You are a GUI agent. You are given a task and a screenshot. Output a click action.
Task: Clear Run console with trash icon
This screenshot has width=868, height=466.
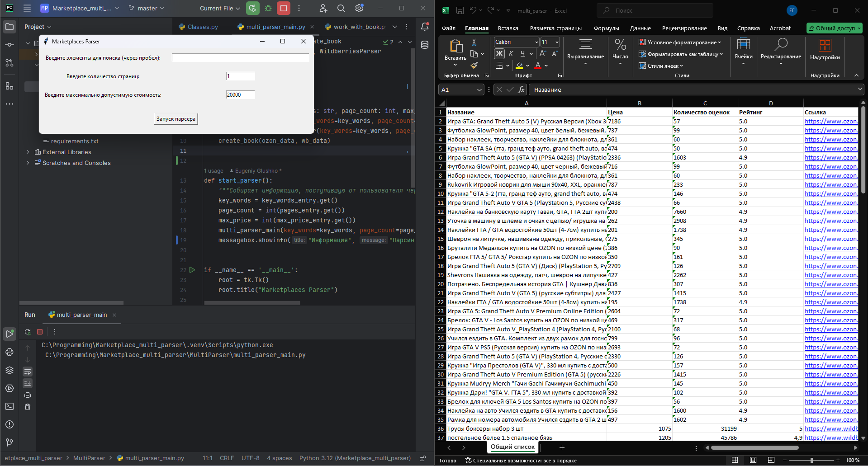(28, 407)
